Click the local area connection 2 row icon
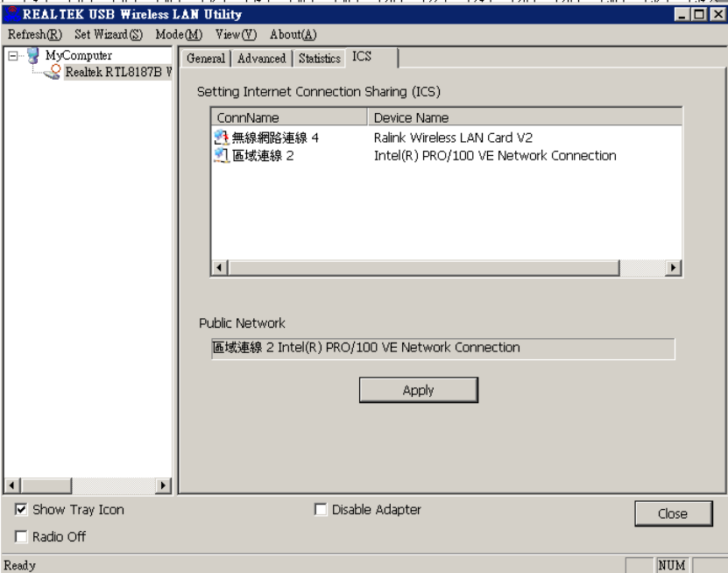This screenshot has width=728, height=573. click(x=222, y=155)
